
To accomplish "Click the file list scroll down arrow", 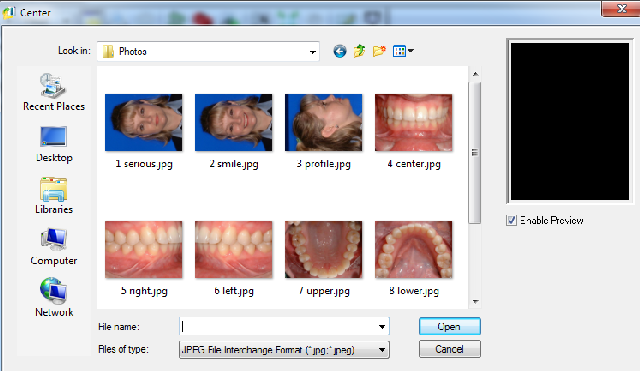I will pyautogui.click(x=475, y=302).
